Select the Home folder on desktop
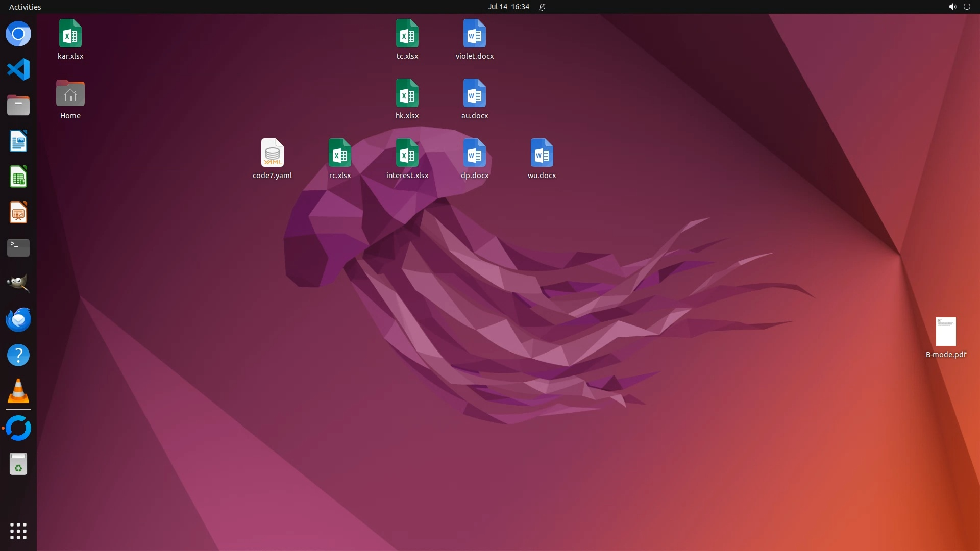 (70, 94)
